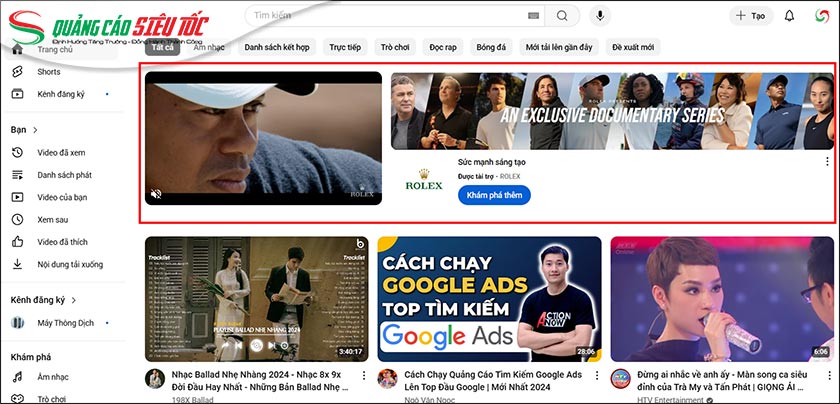Expand the Bạn section chevron
Screen dimensions: 840x404
35,130
